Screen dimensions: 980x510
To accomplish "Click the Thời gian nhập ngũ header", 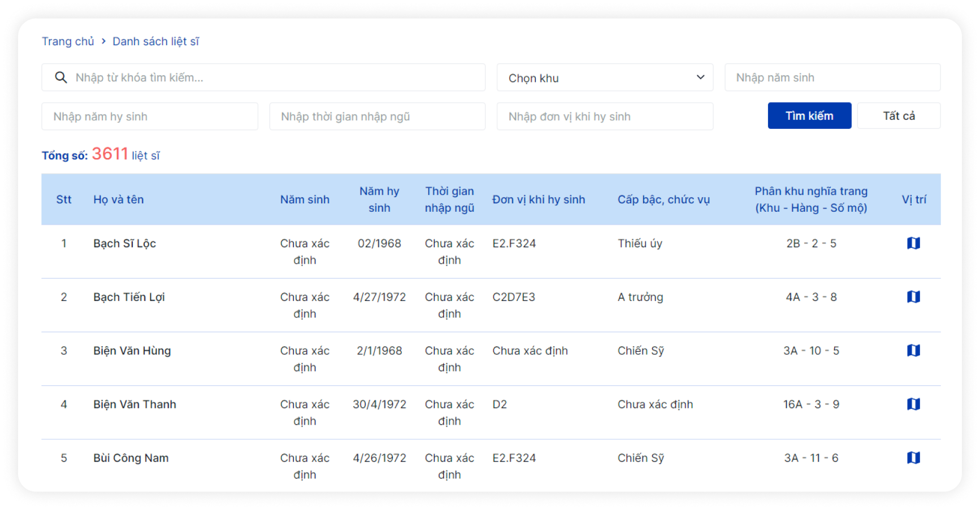I will (x=449, y=199).
